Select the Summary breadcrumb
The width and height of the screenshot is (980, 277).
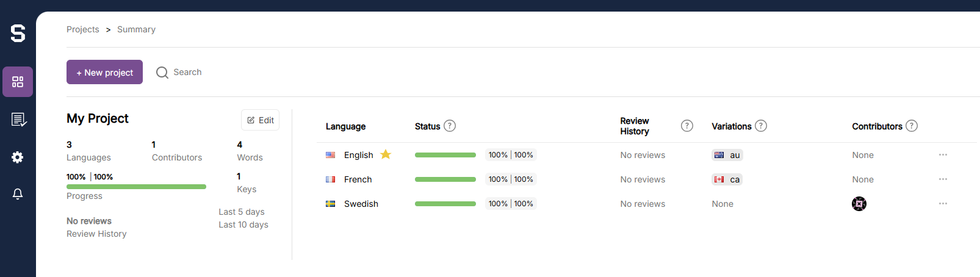coord(136,29)
